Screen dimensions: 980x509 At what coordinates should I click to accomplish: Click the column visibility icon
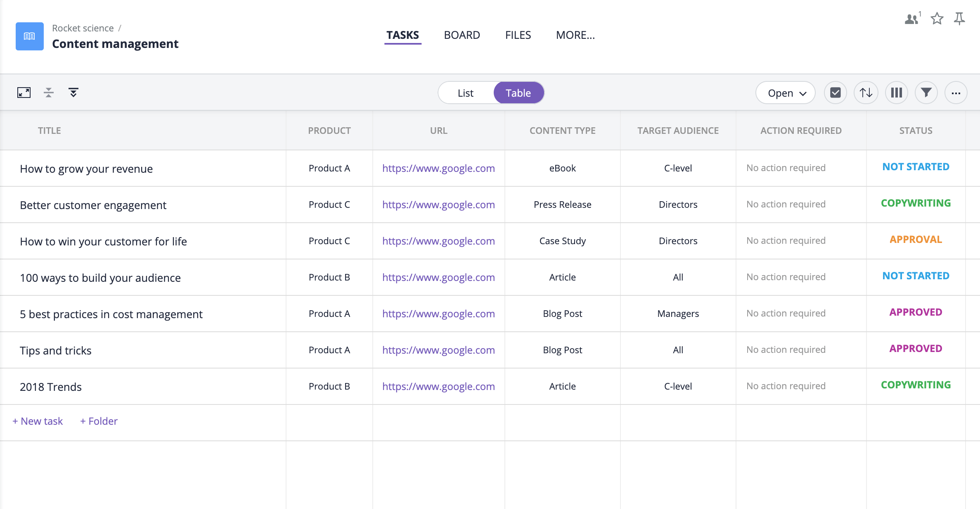tap(896, 93)
